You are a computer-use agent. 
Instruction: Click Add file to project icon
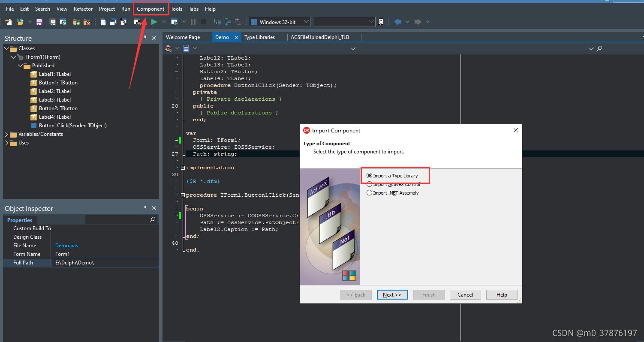[77, 22]
